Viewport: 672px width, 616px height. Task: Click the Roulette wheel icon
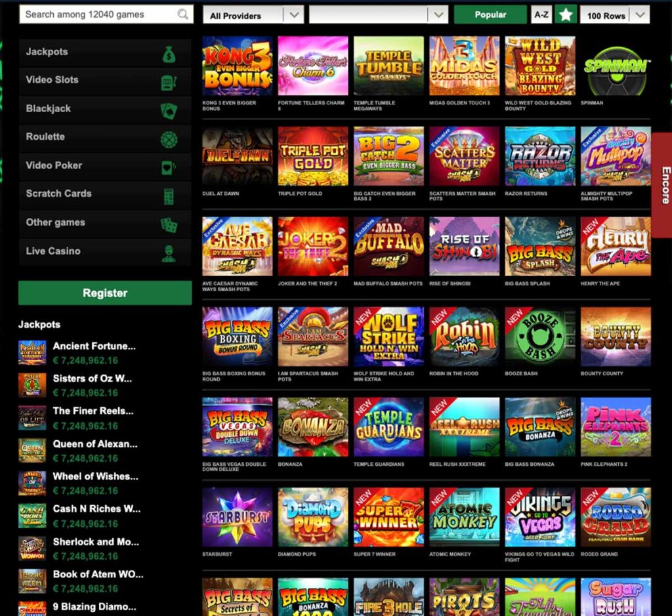[169, 140]
